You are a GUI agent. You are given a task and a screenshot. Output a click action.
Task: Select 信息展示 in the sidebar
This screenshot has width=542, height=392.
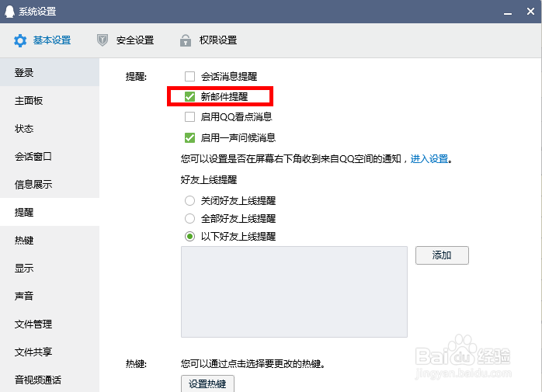pyautogui.click(x=50, y=184)
